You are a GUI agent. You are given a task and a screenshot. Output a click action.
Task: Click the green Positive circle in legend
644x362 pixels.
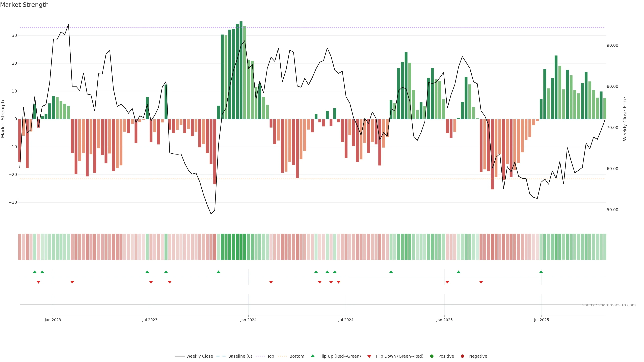(432, 356)
